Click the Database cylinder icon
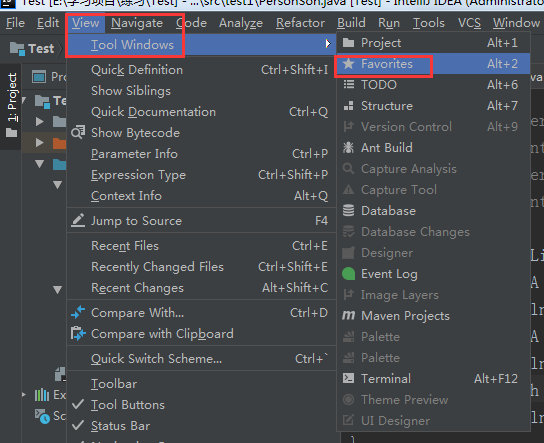Screen dimensions: 544x443 pos(348,211)
